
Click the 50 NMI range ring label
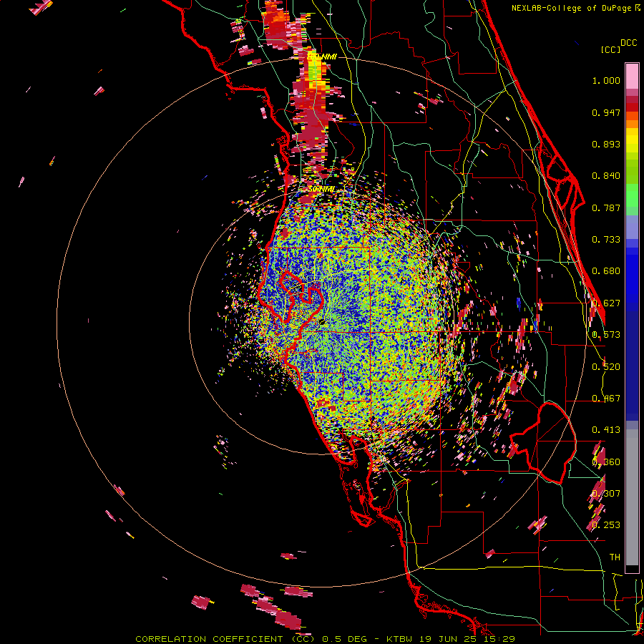tap(321, 189)
